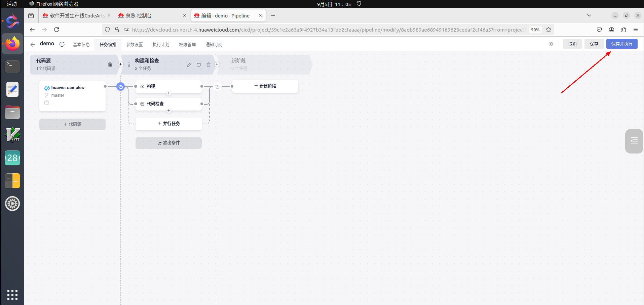Open the 构建 task card
Viewport: 644px width, 305px height.
[x=169, y=86]
